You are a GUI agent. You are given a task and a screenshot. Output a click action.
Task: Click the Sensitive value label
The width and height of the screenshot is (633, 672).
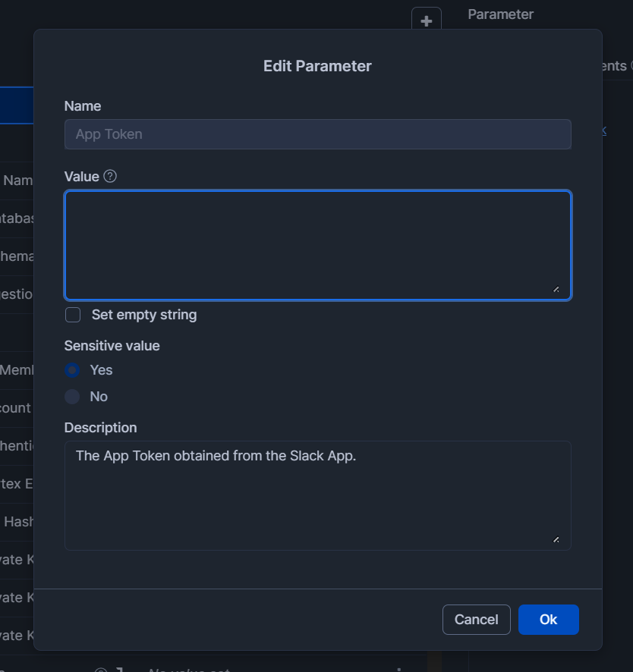[x=112, y=346]
